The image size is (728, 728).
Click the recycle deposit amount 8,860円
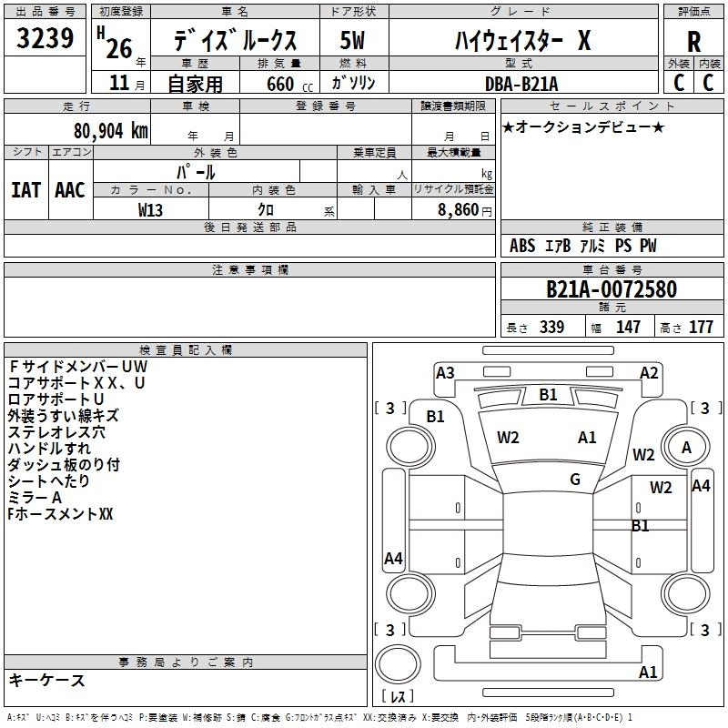463,209
